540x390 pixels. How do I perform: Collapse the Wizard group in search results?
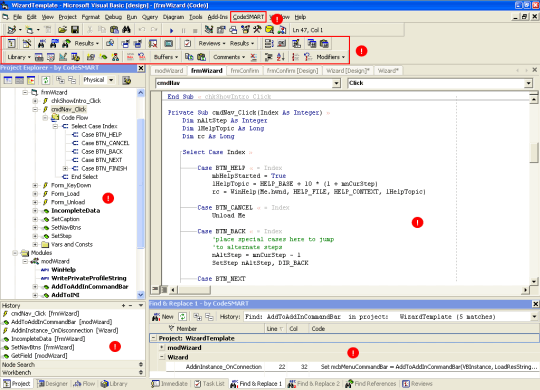click(162, 357)
